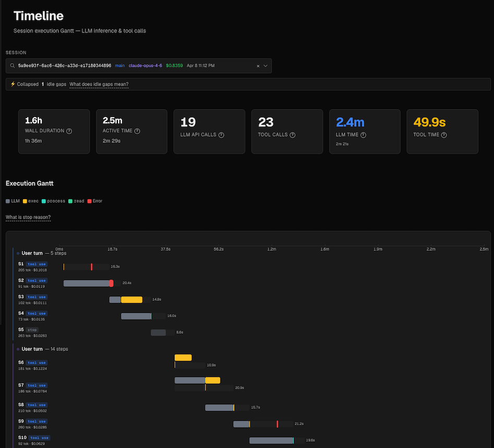Click the S3 tool use badge
This screenshot has width=494, height=448.
click(37, 297)
